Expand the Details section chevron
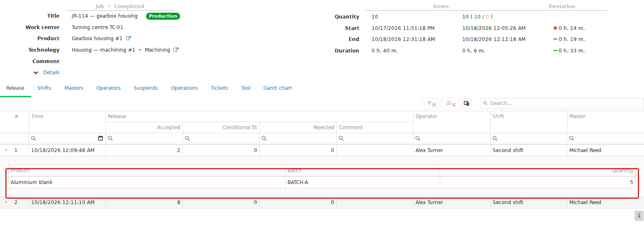Screen dimensions: 644x225 [x=36, y=73]
